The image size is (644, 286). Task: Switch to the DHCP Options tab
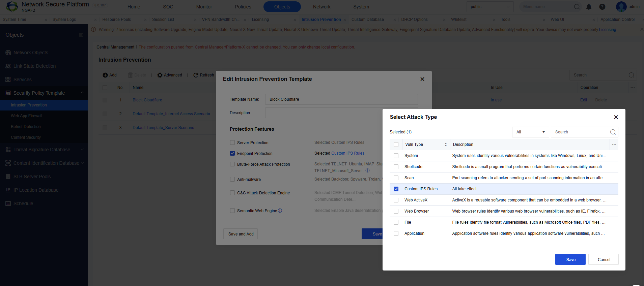click(x=414, y=20)
